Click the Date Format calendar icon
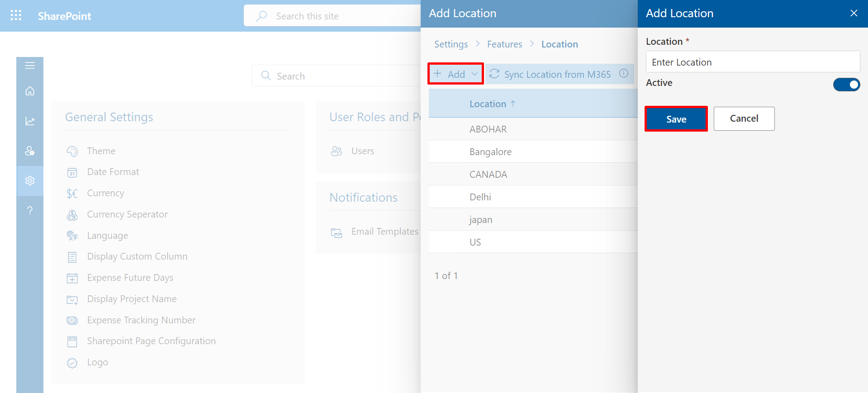The height and width of the screenshot is (393, 868). click(x=72, y=172)
